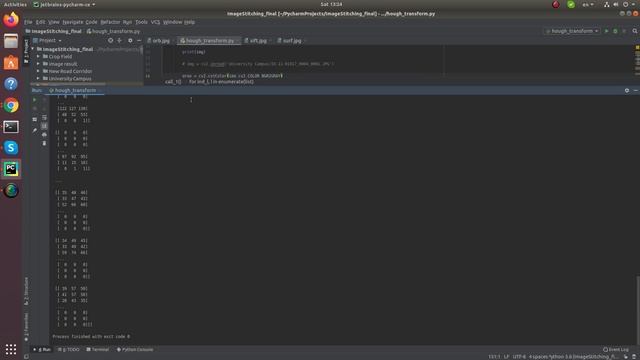This screenshot has width=640, height=360.
Task: Open the Terminal dock icon
Action: pyautogui.click(x=11, y=127)
